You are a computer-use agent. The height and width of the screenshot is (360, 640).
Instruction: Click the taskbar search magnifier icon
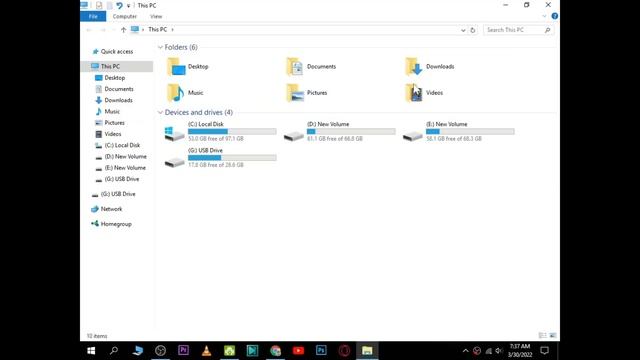pyautogui.click(x=114, y=351)
